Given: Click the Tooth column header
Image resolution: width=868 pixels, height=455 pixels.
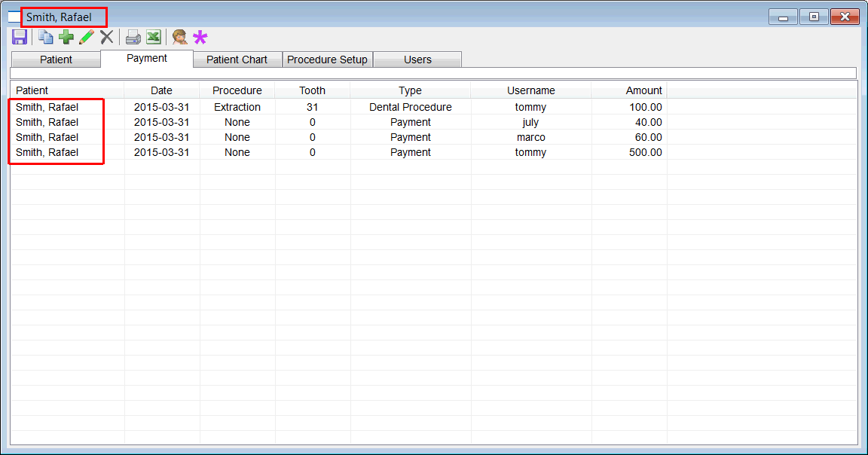Looking at the screenshot, I should pyautogui.click(x=312, y=90).
